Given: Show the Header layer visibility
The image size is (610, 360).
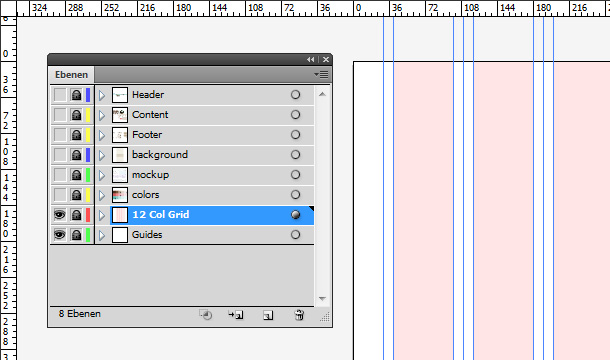Looking at the screenshot, I should click(60, 95).
